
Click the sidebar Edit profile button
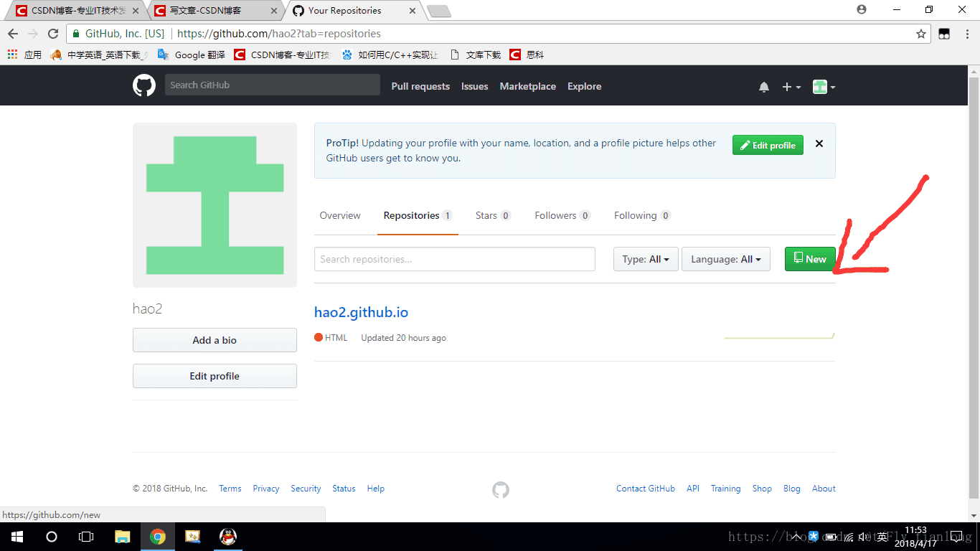tap(215, 376)
